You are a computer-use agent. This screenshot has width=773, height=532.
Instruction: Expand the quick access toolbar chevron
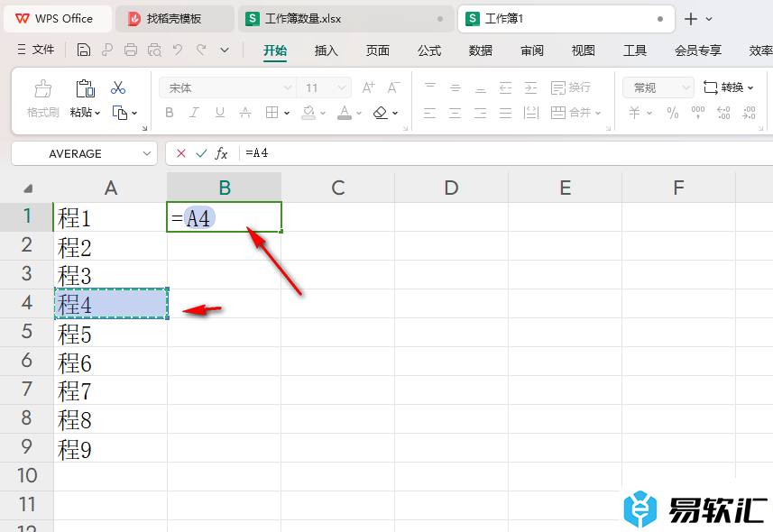[225, 50]
